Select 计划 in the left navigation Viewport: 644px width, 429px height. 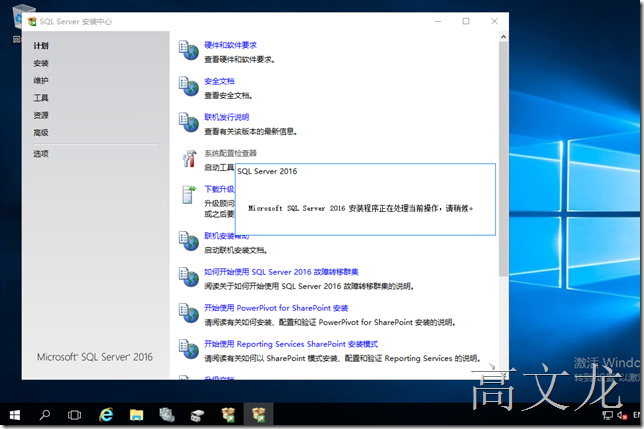[x=41, y=46]
